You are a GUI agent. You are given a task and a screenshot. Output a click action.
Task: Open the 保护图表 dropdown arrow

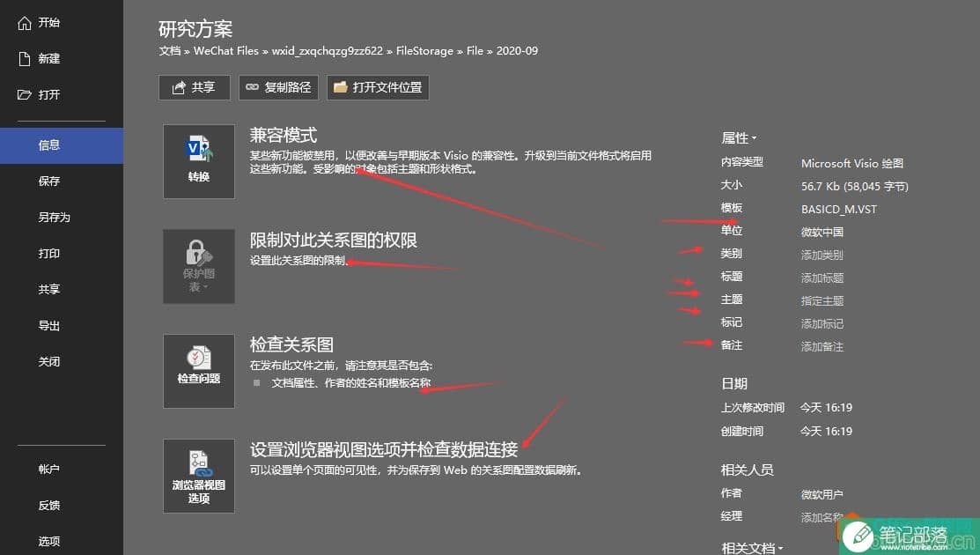click(x=206, y=287)
